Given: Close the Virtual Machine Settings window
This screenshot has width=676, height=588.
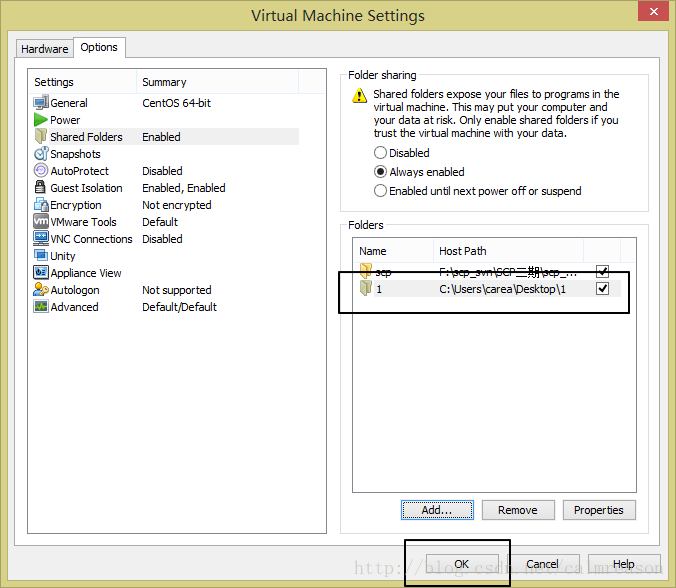Looking at the screenshot, I should [x=653, y=11].
